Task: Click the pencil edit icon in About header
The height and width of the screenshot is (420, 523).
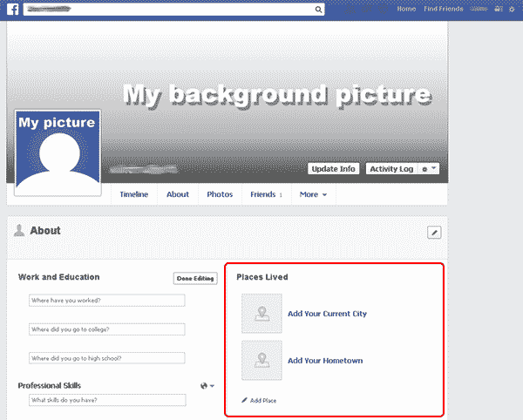Action: (434, 233)
